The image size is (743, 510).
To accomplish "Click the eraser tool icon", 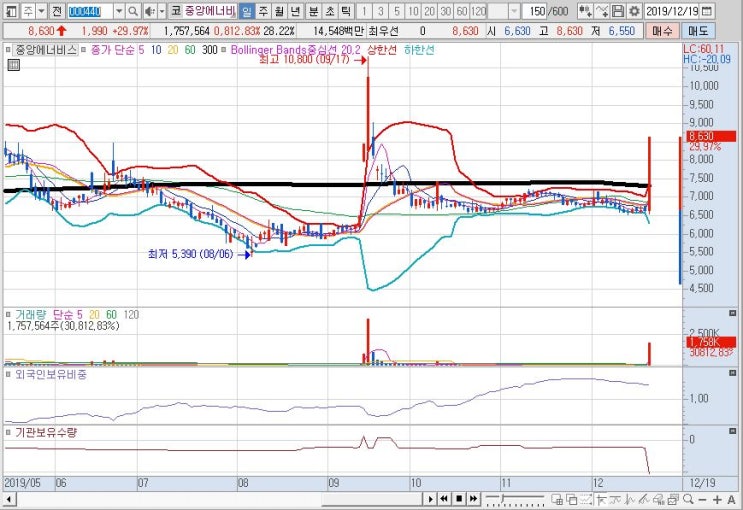I will click(x=659, y=499).
